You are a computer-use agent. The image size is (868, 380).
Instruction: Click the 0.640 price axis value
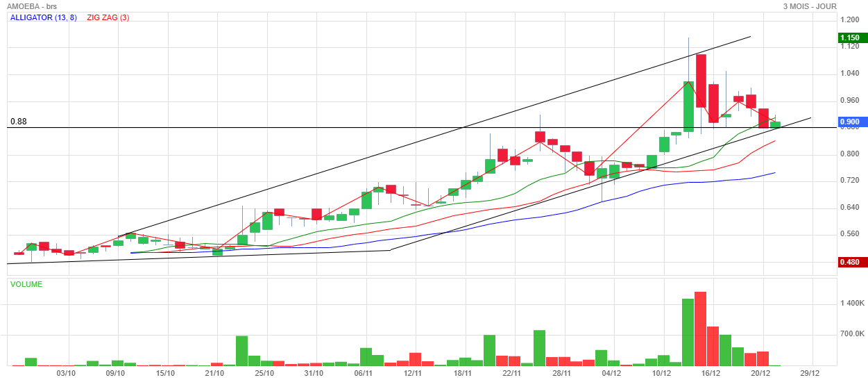(x=850, y=207)
